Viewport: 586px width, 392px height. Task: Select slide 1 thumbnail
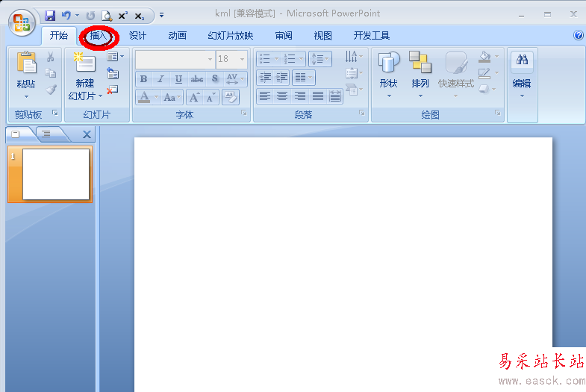(x=50, y=174)
